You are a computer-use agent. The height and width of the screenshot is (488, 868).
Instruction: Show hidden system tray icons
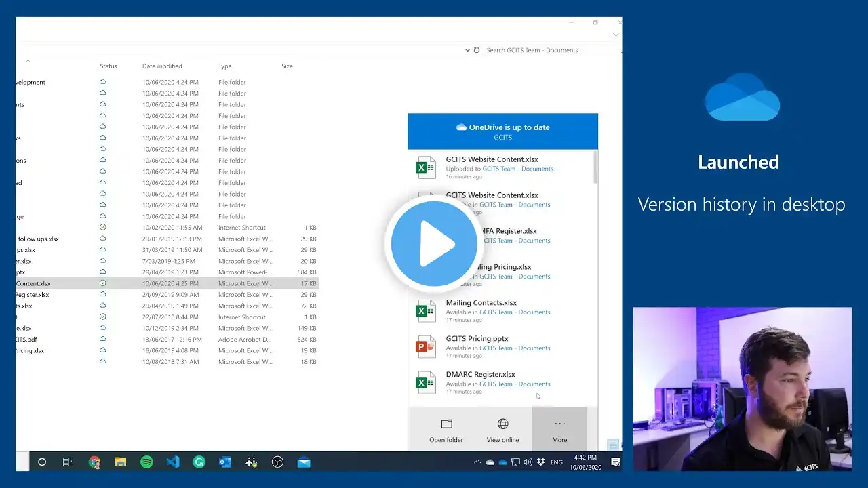pos(477,462)
